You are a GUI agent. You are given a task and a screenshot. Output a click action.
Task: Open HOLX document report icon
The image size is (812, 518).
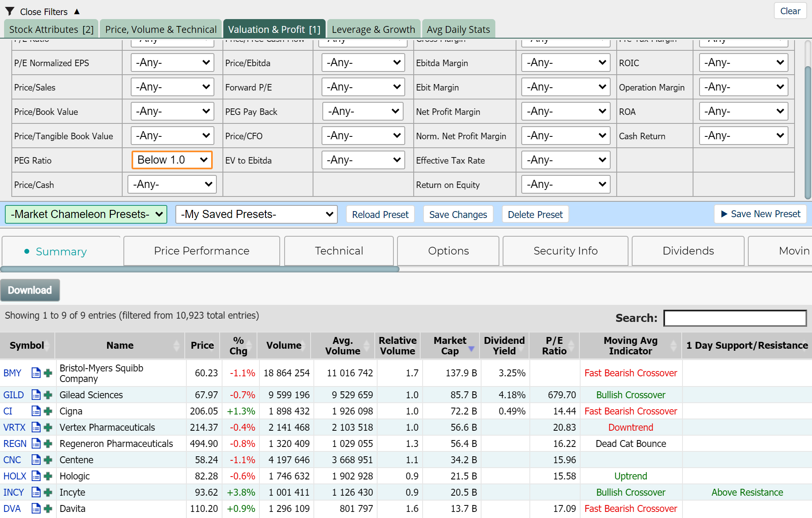click(36, 476)
